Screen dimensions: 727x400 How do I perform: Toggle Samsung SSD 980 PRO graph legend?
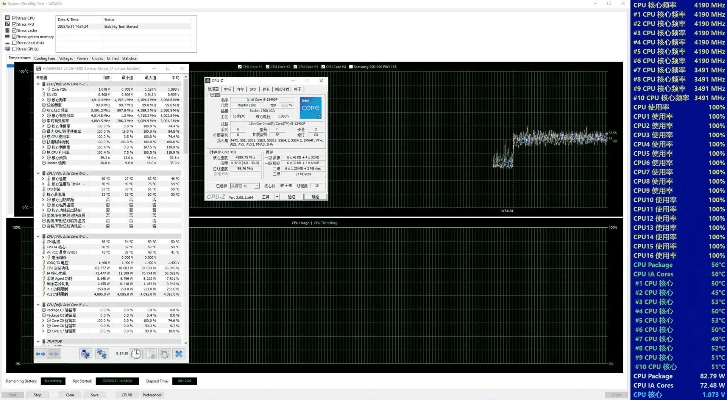[350, 66]
